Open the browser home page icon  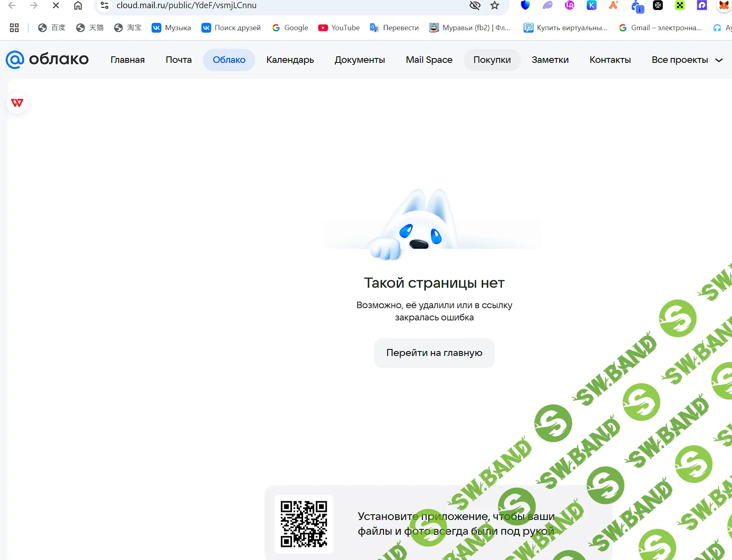(x=78, y=5)
